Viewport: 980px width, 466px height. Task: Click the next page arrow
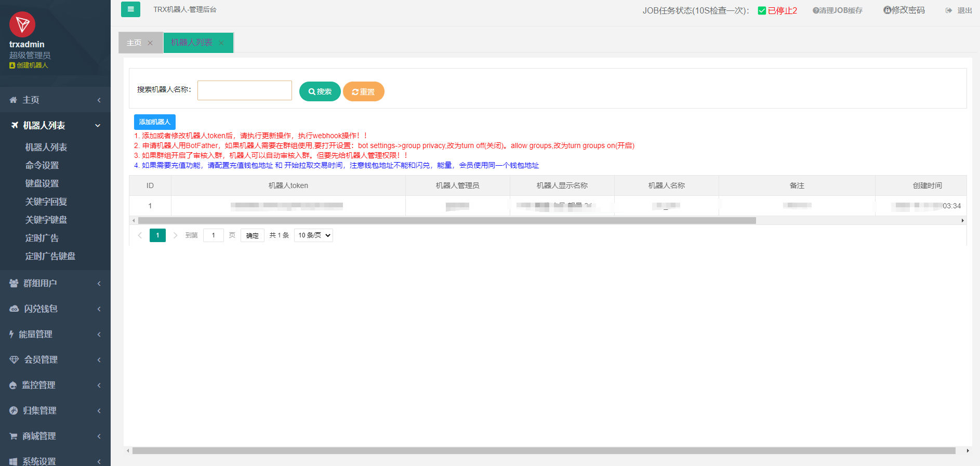(x=175, y=235)
